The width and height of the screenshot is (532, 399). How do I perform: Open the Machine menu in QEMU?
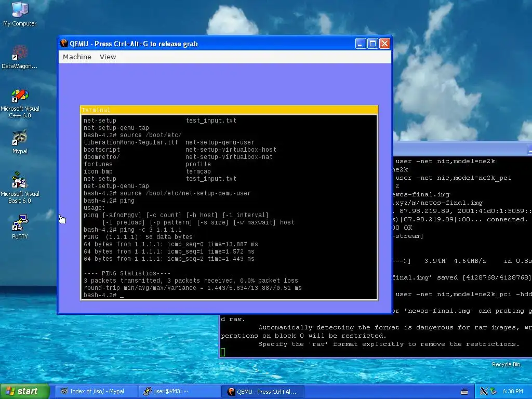click(77, 57)
